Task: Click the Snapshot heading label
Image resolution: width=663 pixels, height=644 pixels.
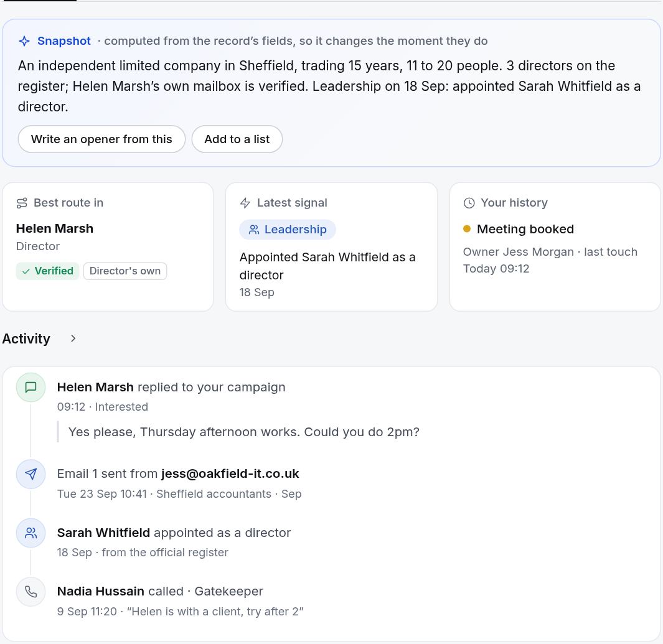Action: [64, 41]
